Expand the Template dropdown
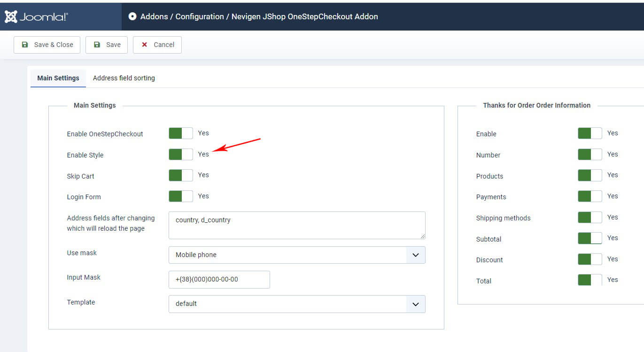 [296, 304]
